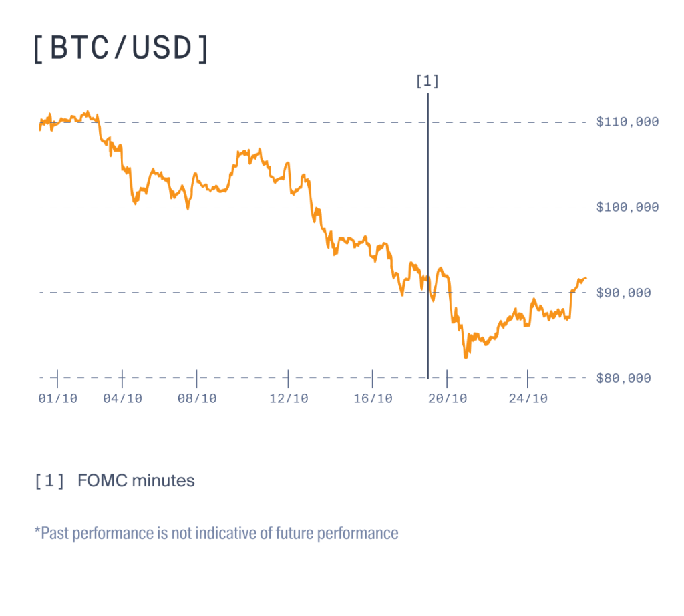Click the 04/10 date axis label
This screenshot has height=616, width=684.
[x=123, y=398]
